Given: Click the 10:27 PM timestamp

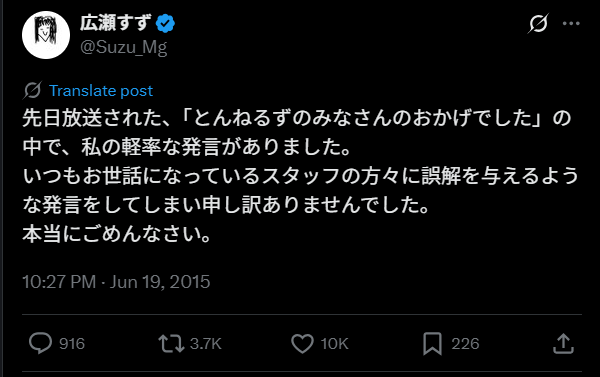Looking at the screenshot, I should pos(59,282).
